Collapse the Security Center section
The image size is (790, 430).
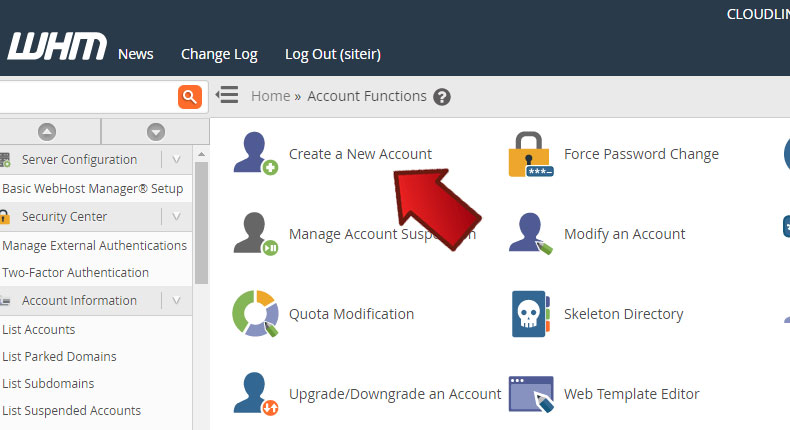176,217
